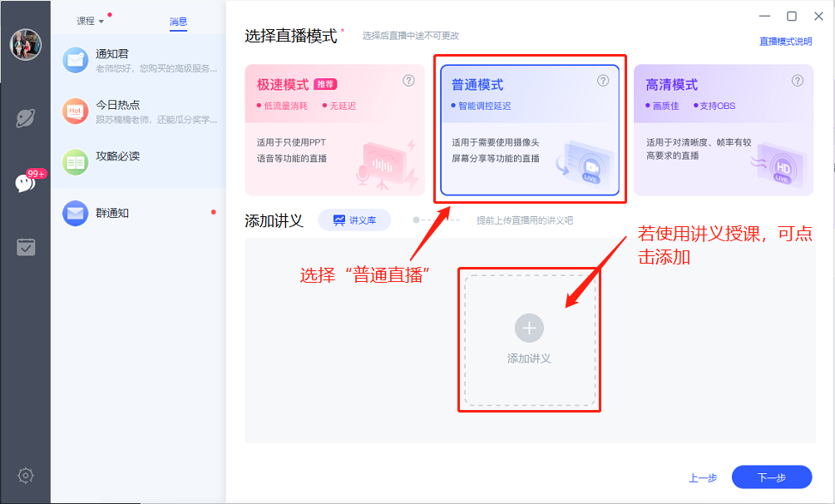Open the planet discover icon in sidebar

(x=25, y=117)
